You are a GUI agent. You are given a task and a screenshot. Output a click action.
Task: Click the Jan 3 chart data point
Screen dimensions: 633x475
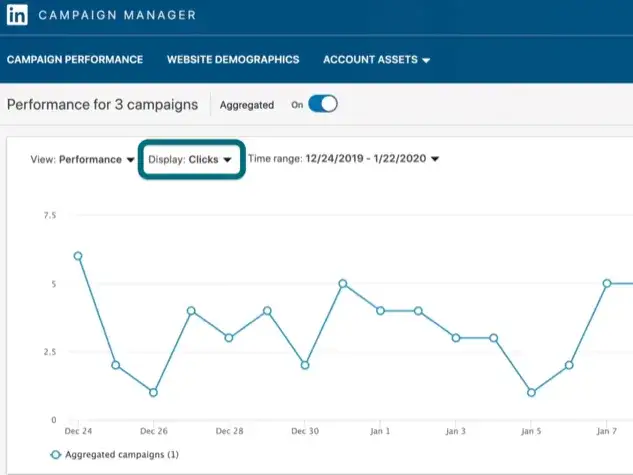point(456,338)
